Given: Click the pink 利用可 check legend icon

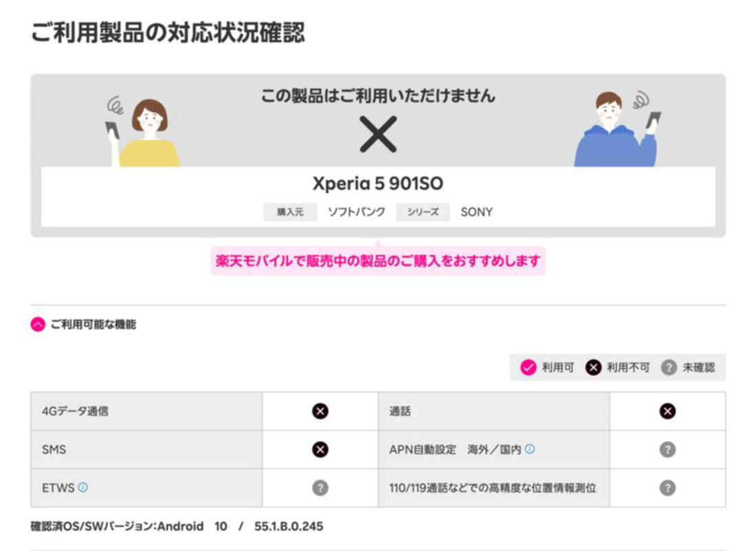Looking at the screenshot, I should 529,368.
